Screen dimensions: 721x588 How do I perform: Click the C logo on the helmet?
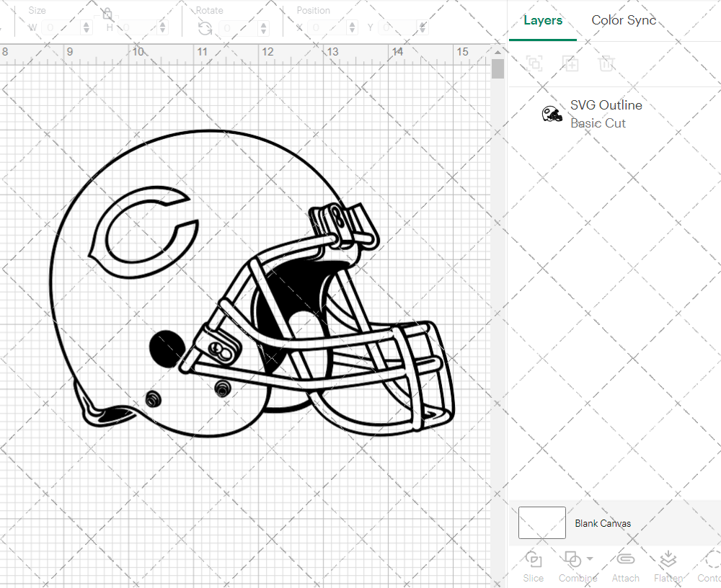point(143,232)
